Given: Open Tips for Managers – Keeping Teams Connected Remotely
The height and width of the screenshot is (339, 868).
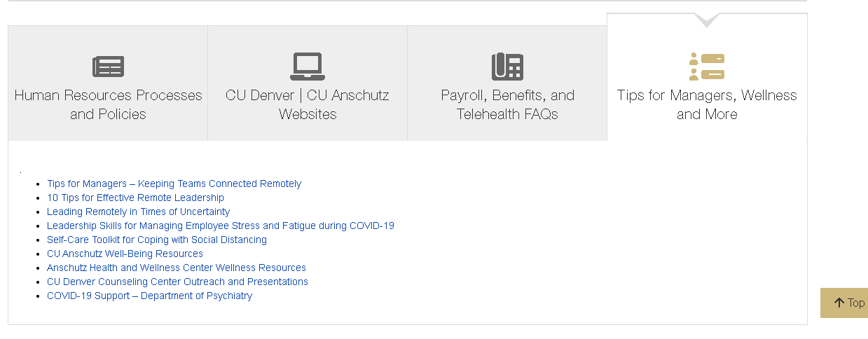Looking at the screenshot, I should [x=174, y=184].
